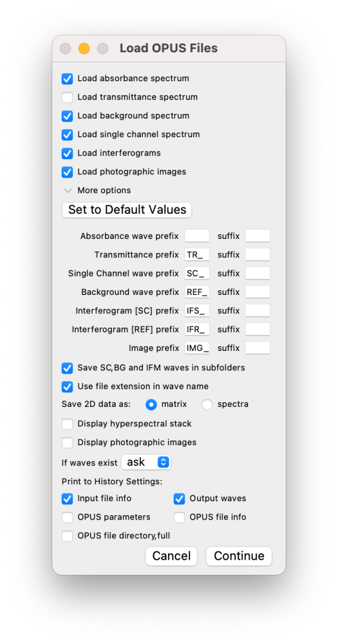Uncheck Load photographic images
The width and height of the screenshot is (338, 644).
coord(67,172)
